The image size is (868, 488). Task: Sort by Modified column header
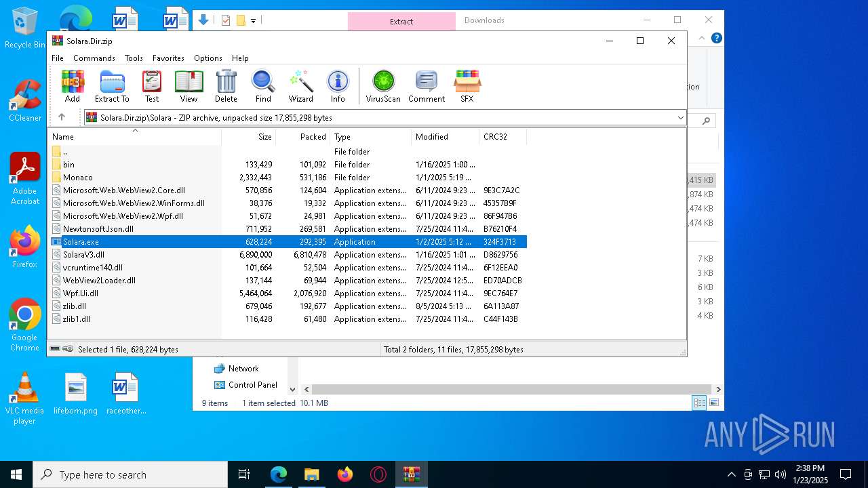(446, 137)
